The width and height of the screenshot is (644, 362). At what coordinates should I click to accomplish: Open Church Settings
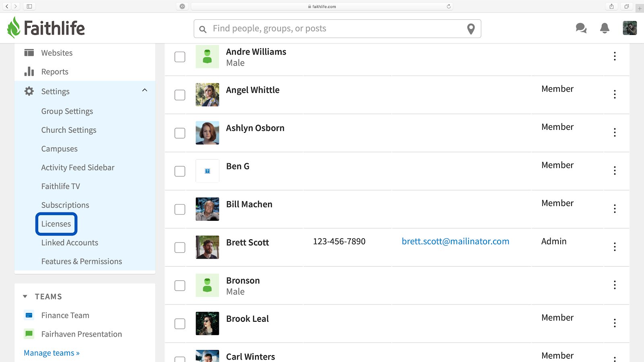point(69,130)
